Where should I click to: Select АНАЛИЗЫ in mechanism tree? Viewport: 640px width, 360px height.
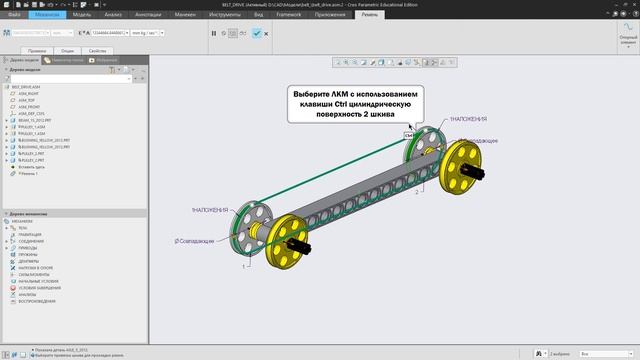click(x=27, y=295)
